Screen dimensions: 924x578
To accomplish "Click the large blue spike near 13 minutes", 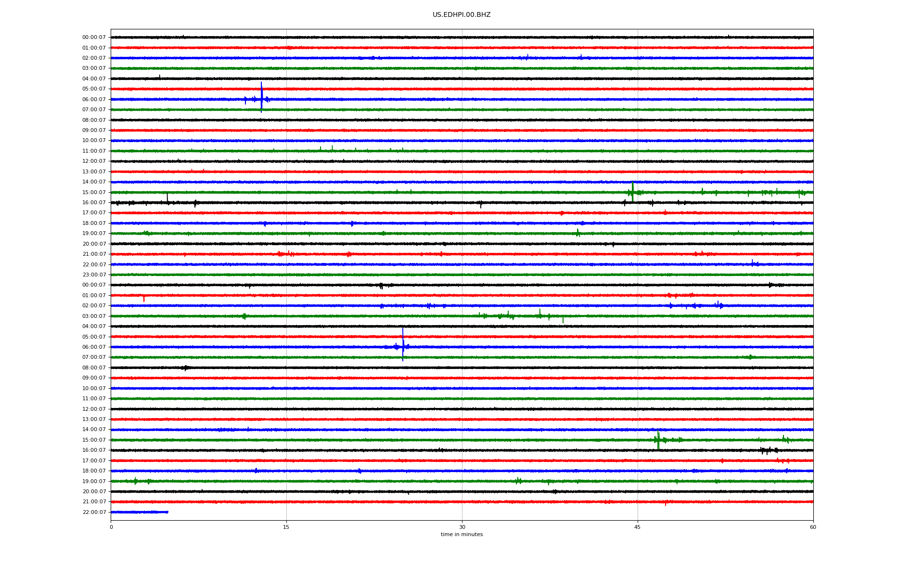I will (261, 96).
